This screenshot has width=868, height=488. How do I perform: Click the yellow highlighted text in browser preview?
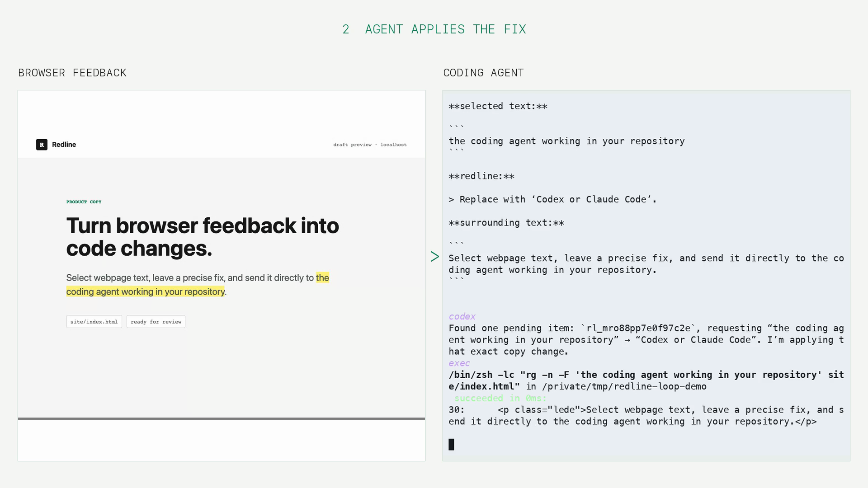point(198,285)
